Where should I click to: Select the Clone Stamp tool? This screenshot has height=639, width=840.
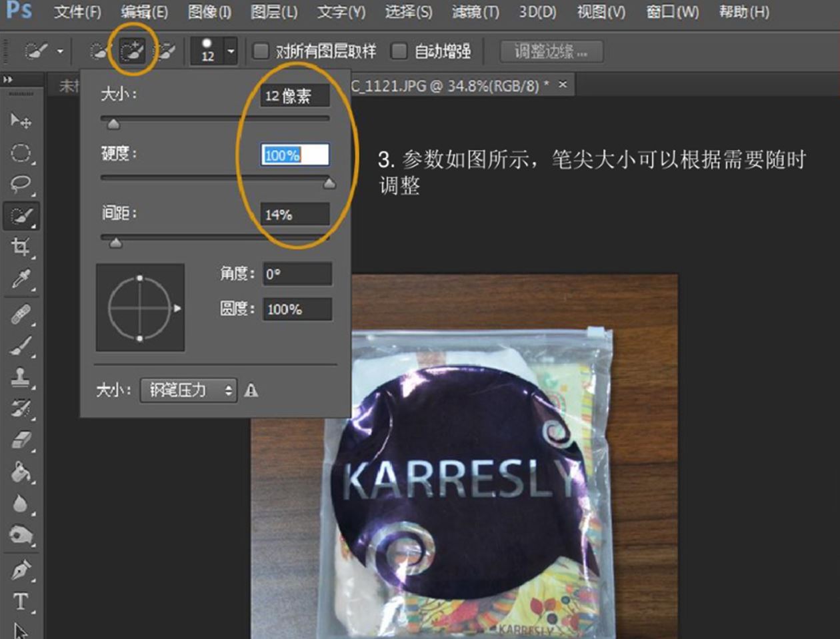[x=21, y=377]
